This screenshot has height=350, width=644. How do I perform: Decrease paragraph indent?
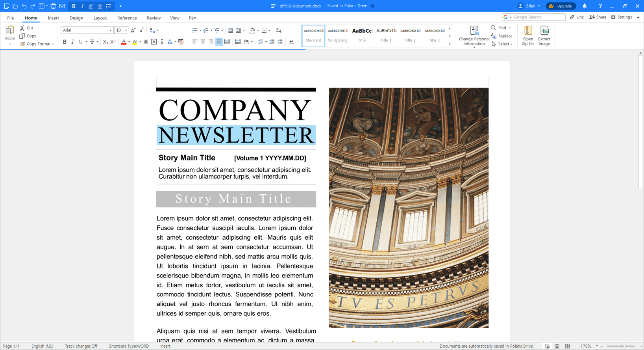[x=231, y=30]
